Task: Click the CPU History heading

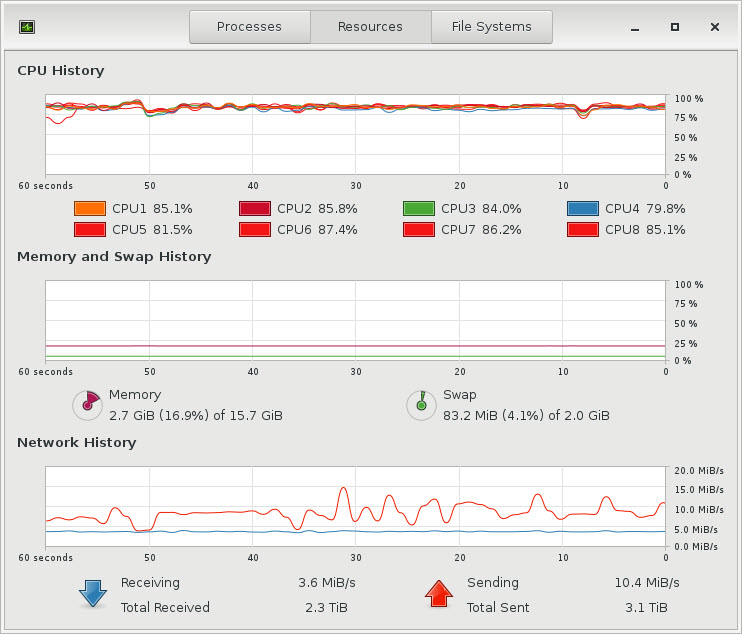Action: coord(61,70)
